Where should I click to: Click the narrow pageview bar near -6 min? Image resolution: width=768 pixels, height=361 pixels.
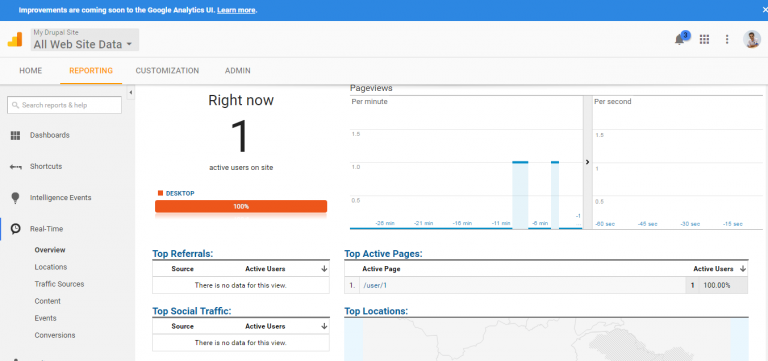555,195
